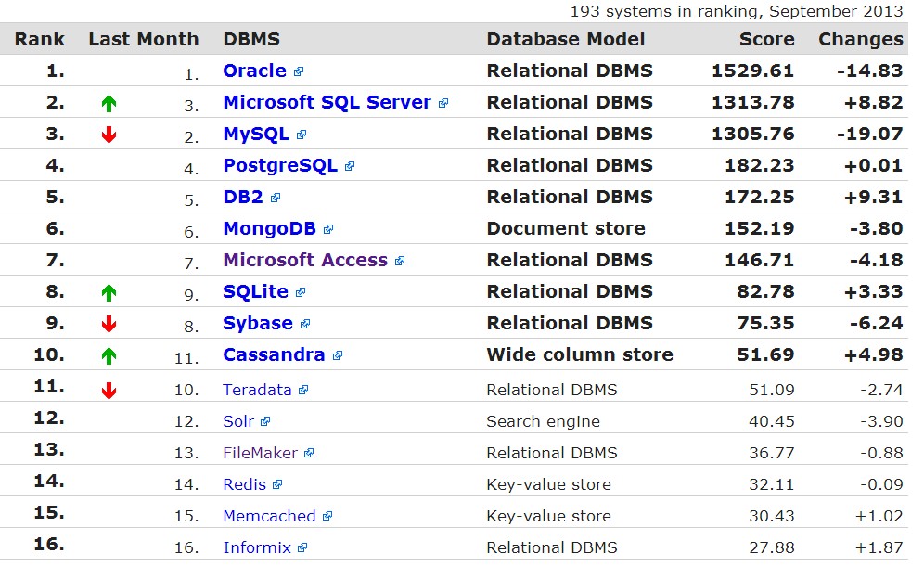Open the MongoDB link
The image size is (924, 566).
point(269,229)
